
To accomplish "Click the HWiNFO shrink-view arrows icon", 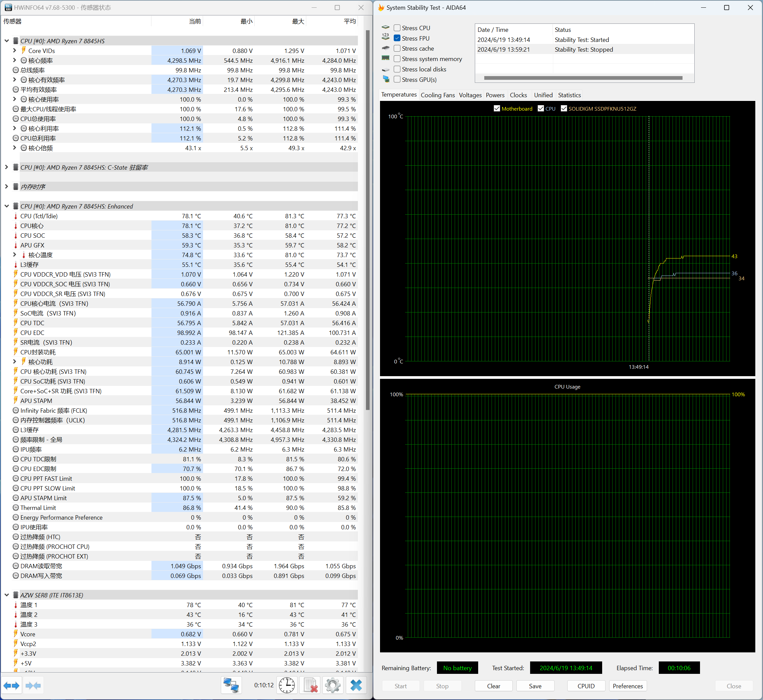I will pos(33,686).
